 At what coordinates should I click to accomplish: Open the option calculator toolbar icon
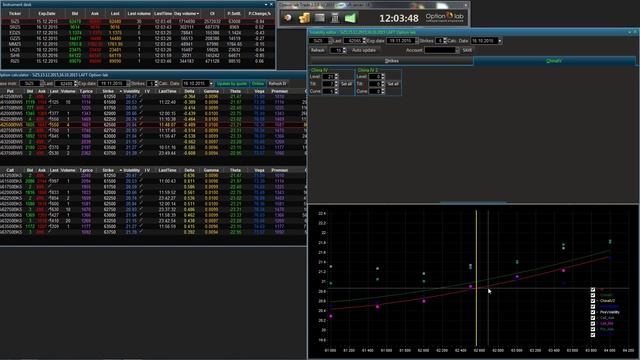coord(335,18)
